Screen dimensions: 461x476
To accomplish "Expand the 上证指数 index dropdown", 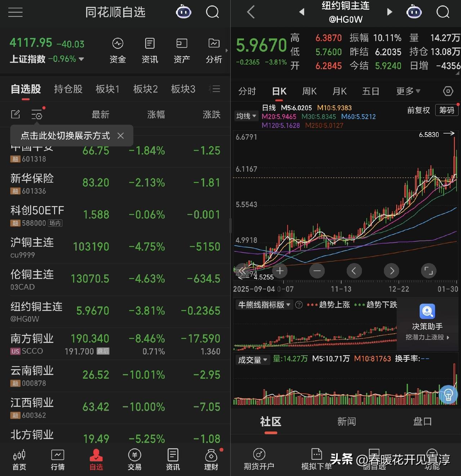I will [81, 59].
